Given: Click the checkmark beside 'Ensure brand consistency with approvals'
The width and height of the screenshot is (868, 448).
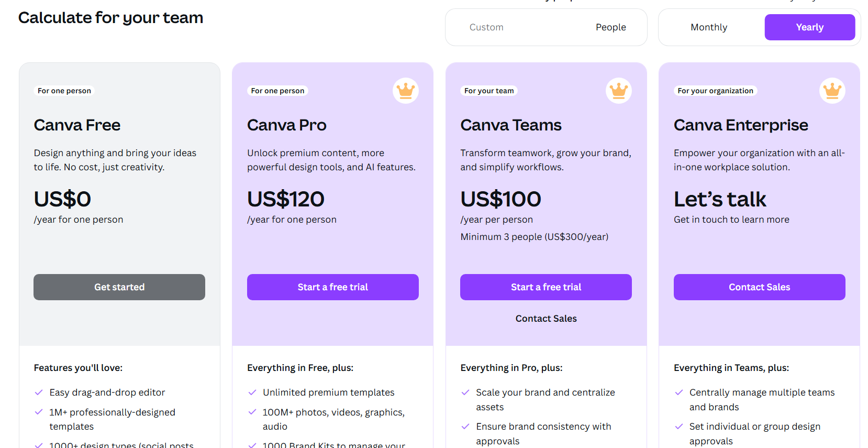Looking at the screenshot, I should point(465,426).
